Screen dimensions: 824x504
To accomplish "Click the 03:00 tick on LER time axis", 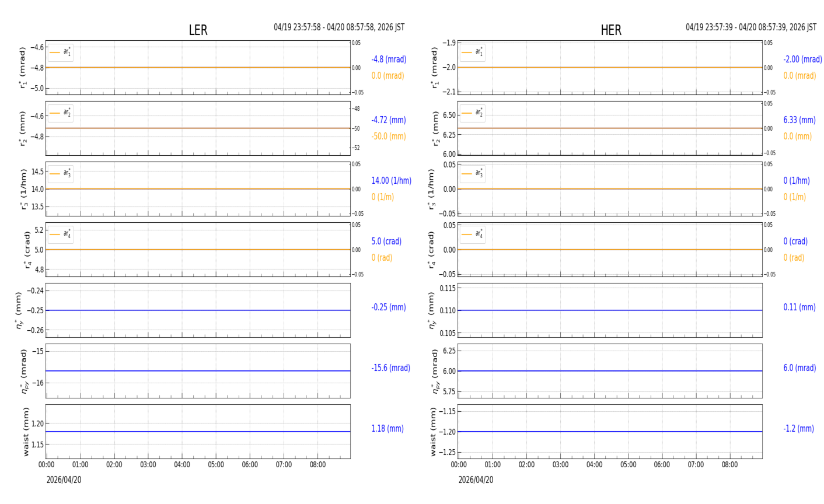I will (x=148, y=465).
